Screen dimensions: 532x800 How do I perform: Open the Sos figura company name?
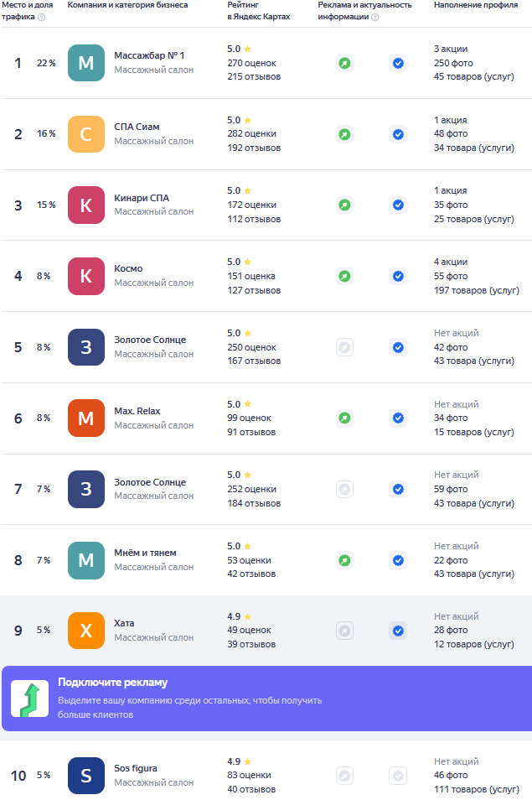pyautogui.click(x=136, y=768)
